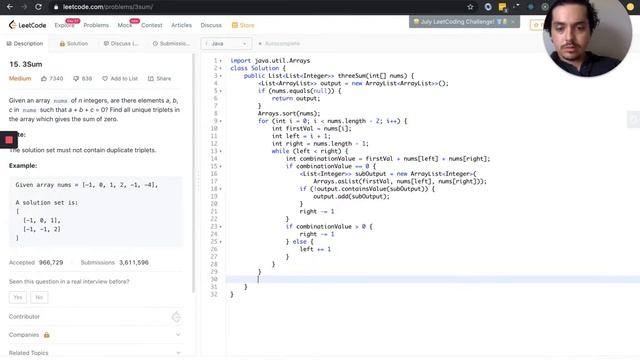Open the yellow browser profile avatar

click(630, 7)
